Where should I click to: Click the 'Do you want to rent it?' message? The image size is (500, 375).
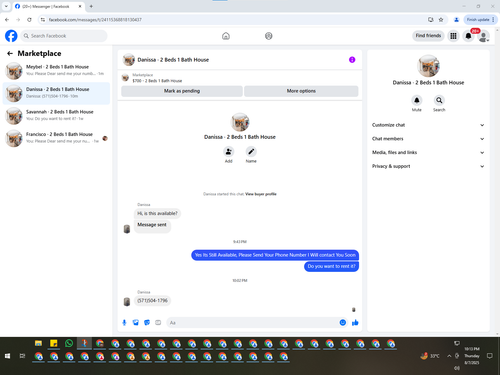click(x=331, y=266)
